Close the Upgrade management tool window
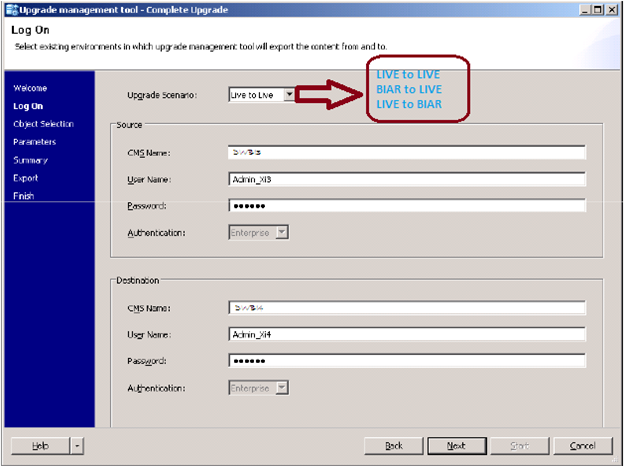The height and width of the screenshot is (466, 624). coord(610,9)
